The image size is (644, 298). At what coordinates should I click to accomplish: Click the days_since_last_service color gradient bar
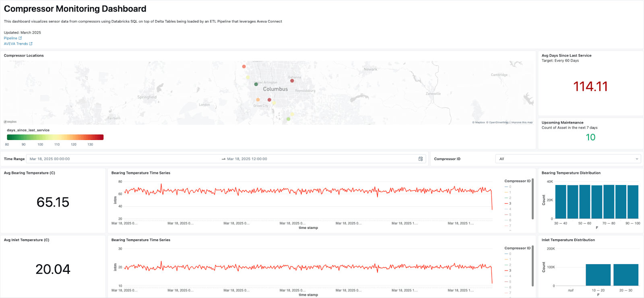tap(55, 137)
